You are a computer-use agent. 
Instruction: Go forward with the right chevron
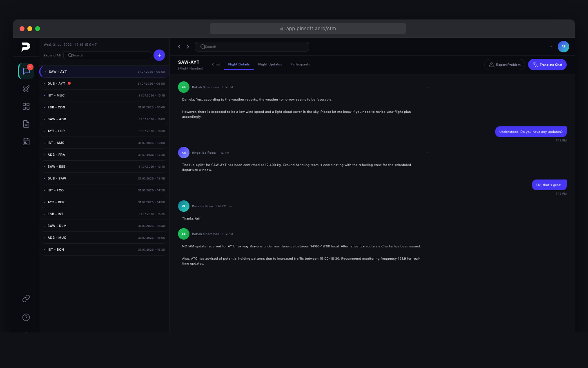188,47
